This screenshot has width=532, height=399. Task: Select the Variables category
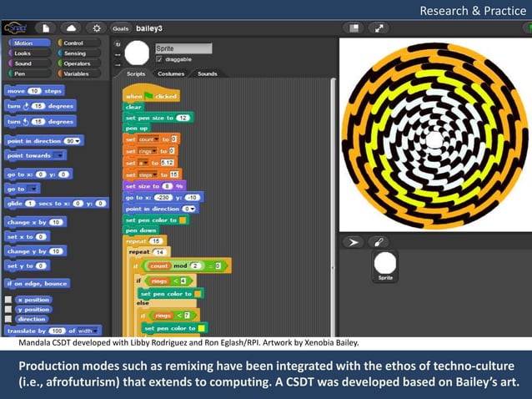pos(79,73)
